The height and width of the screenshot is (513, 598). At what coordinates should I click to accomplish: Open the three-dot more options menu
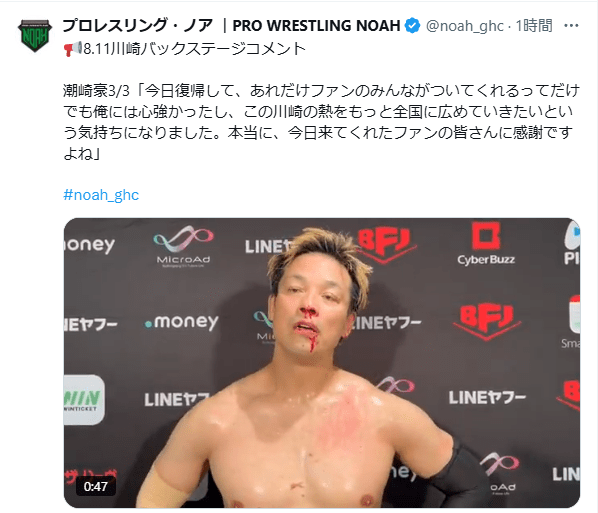[x=571, y=26]
